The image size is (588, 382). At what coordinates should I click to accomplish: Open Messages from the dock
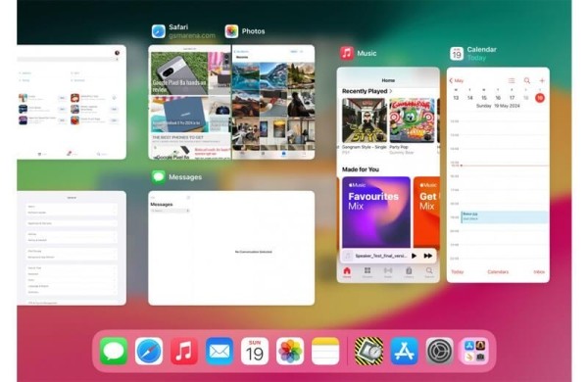pos(114,352)
